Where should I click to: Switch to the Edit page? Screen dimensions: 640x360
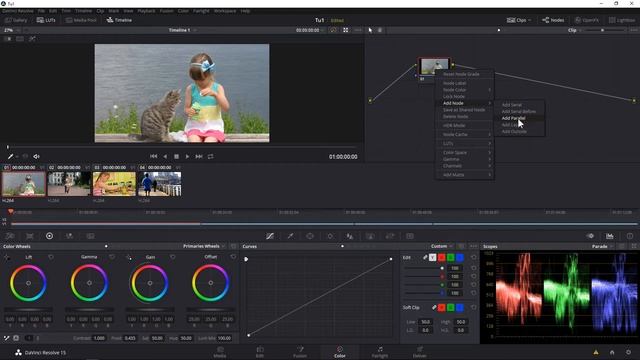[x=260, y=352]
